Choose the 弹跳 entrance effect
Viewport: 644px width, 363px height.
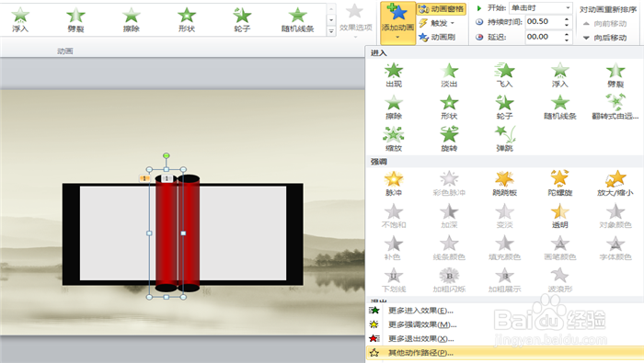pos(504,139)
